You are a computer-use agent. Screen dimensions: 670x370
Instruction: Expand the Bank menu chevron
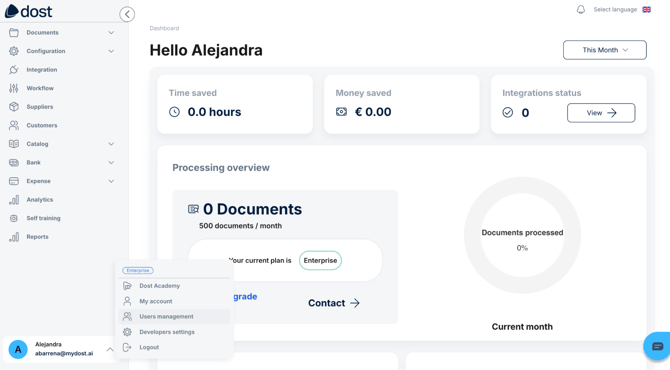(x=111, y=162)
